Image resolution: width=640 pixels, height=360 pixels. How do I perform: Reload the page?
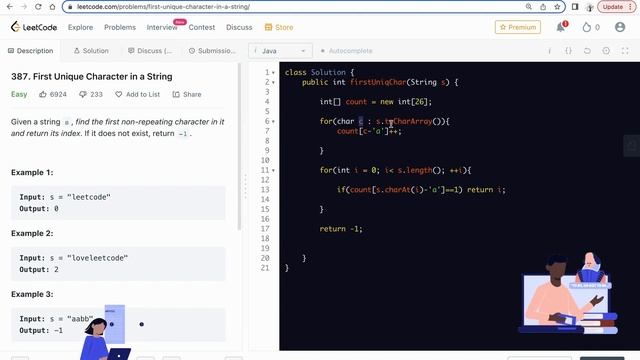point(38,7)
